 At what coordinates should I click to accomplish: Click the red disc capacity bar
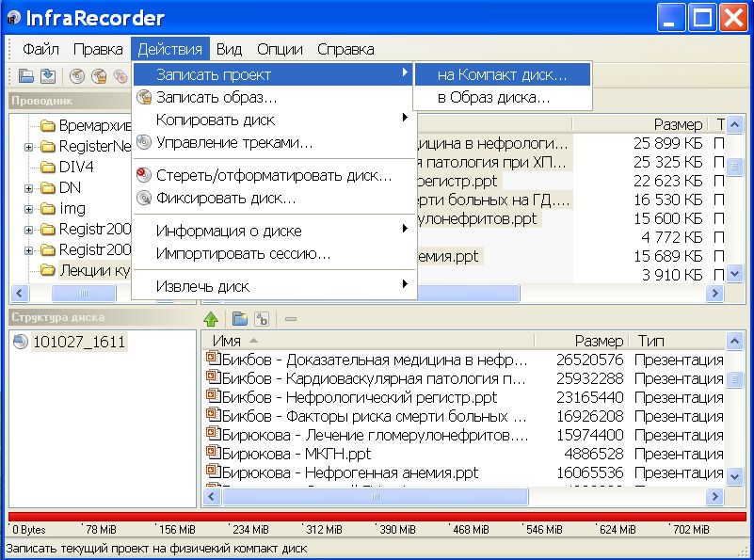(x=377, y=517)
